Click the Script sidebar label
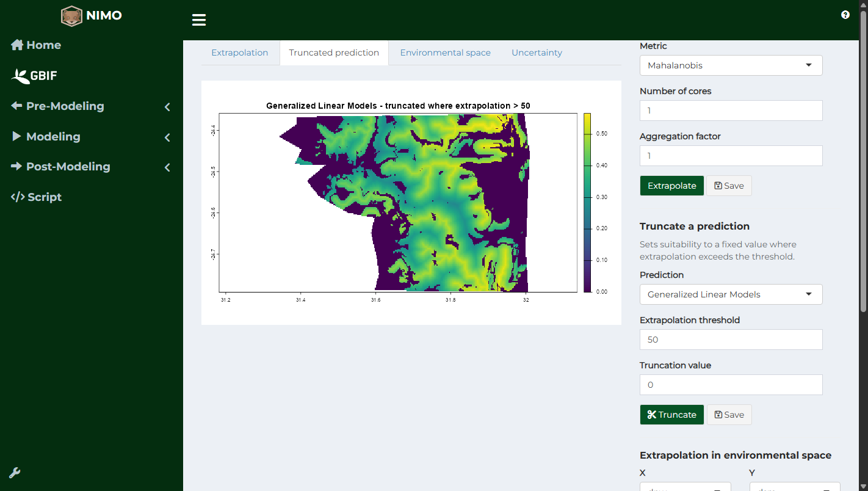Image resolution: width=868 pixels, height=491 pixels. point(45,197)
